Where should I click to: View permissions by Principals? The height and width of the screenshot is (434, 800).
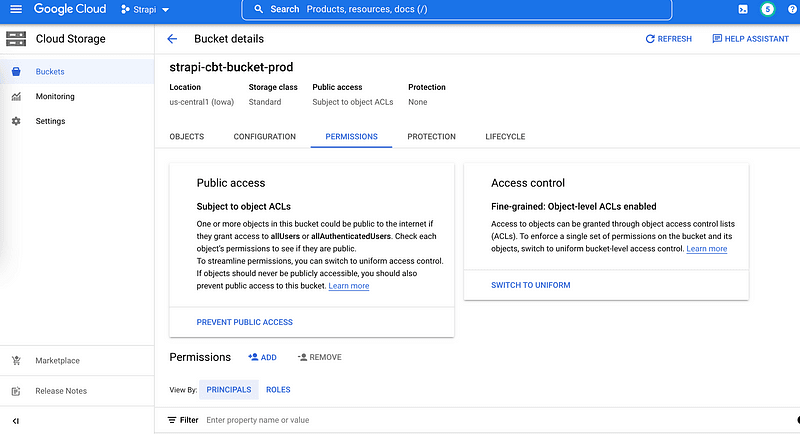tap(229, 390)
